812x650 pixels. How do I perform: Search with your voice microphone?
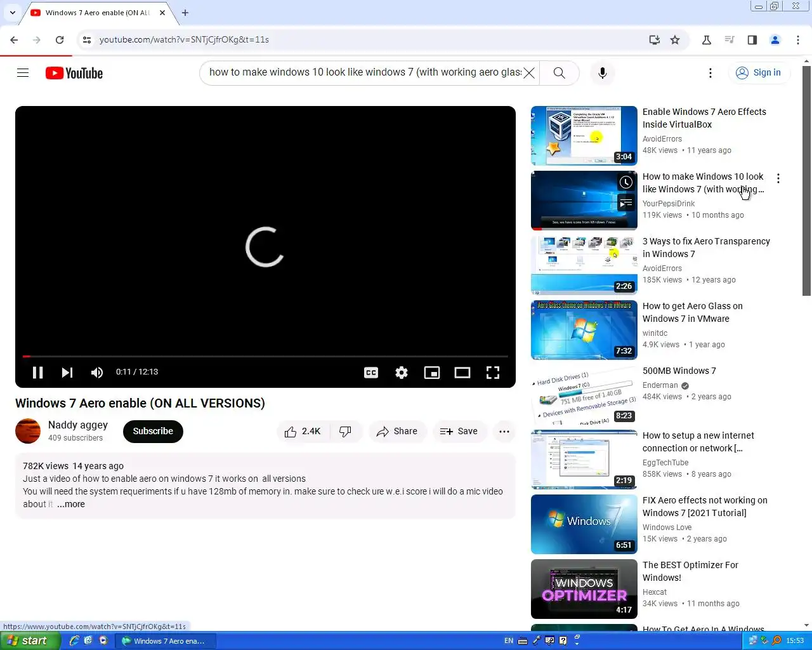(x=603, y=73)
